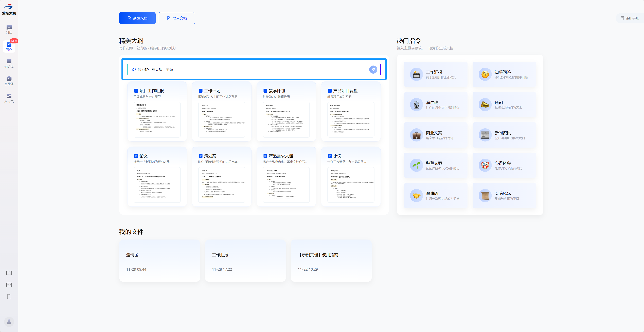
Task: Click the 新建文档 button
Action: [137, 18]
